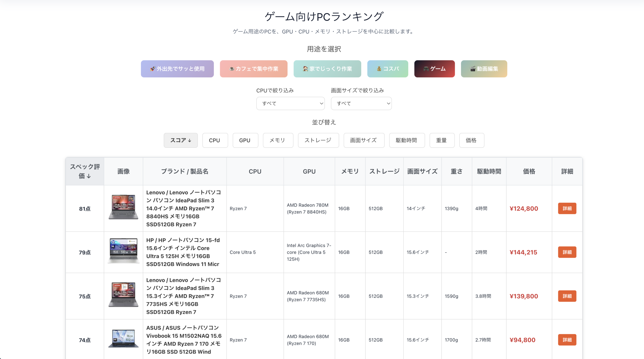This screenshot has height=359, width=644.
Task: Click the Lenovo IdeaPad Slim 3 15.3インチ thumbnail
Action: tap(123, 295)
